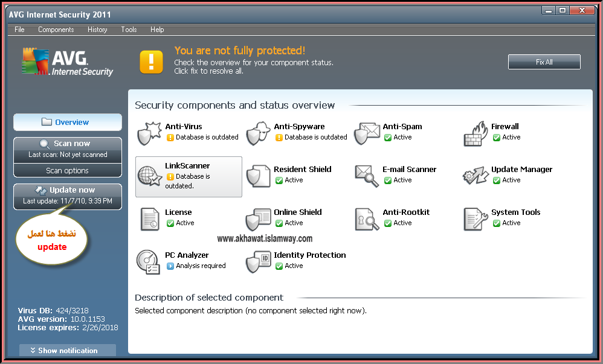Click the License expires 2/26/2018 text
Screen dimensions: 603x364
(68, 328)
